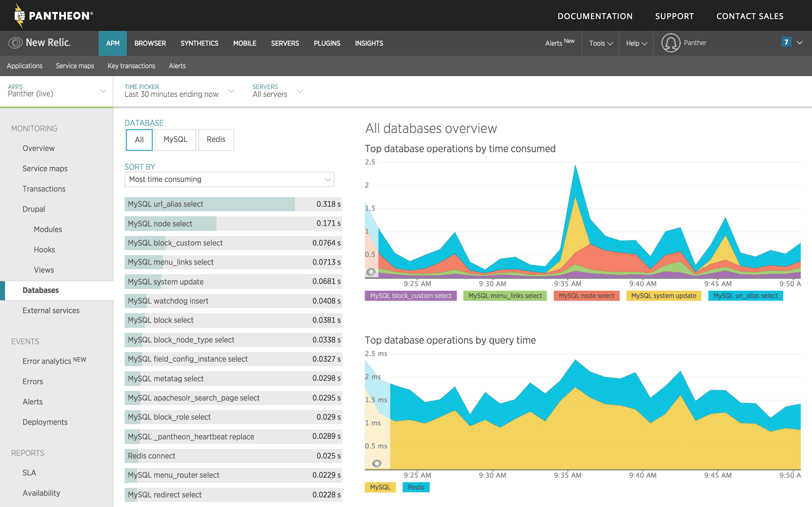This screenshot has width=812, height=507.
Task: Click the MySQL system update yellow swatch
Action: tap(663, 296)
